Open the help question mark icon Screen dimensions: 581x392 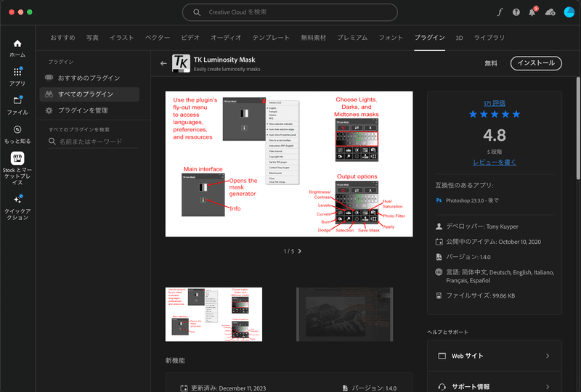(x=516, y=12)
